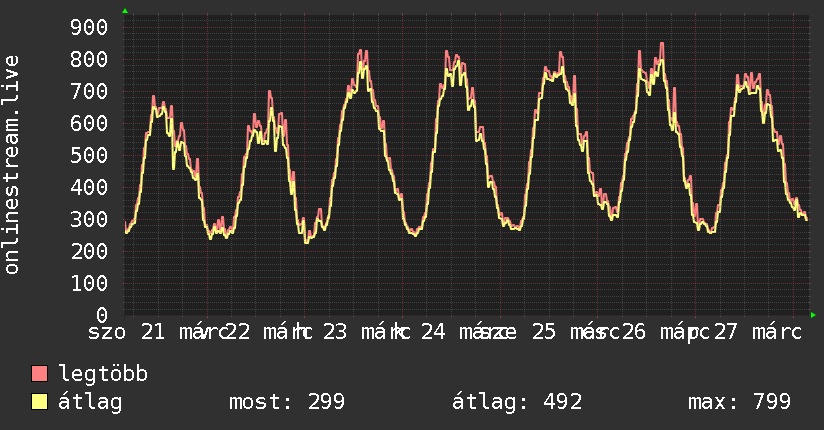Click the '27' date label on x-axis
Screen dimensions: 824x430
point(725,332)
